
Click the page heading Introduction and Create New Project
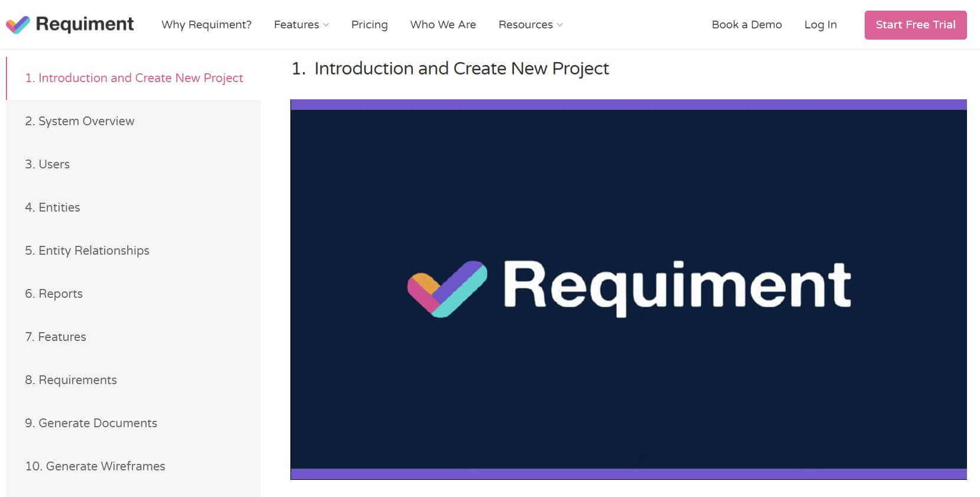450,69
